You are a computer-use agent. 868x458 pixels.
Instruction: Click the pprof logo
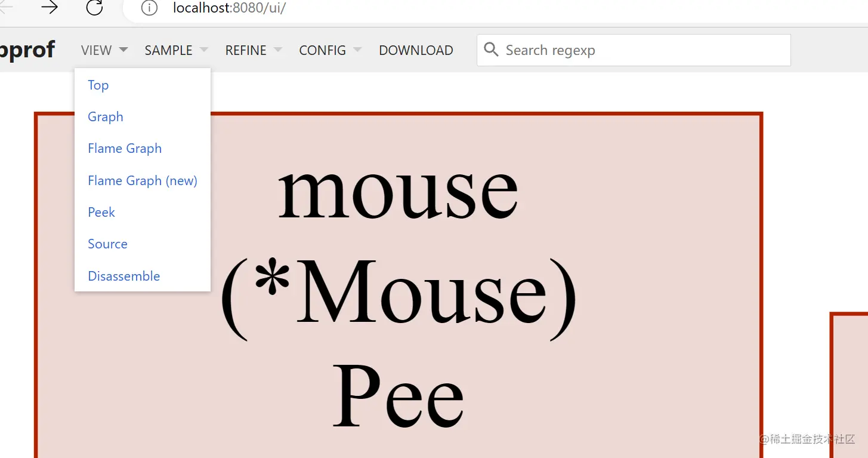26,50
